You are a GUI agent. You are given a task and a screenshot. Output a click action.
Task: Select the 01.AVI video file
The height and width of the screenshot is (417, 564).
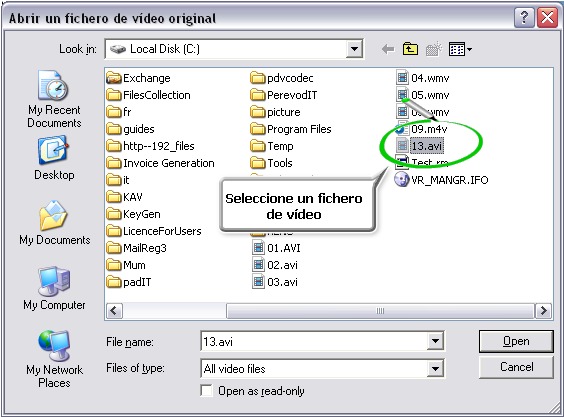tap(276, 248)
